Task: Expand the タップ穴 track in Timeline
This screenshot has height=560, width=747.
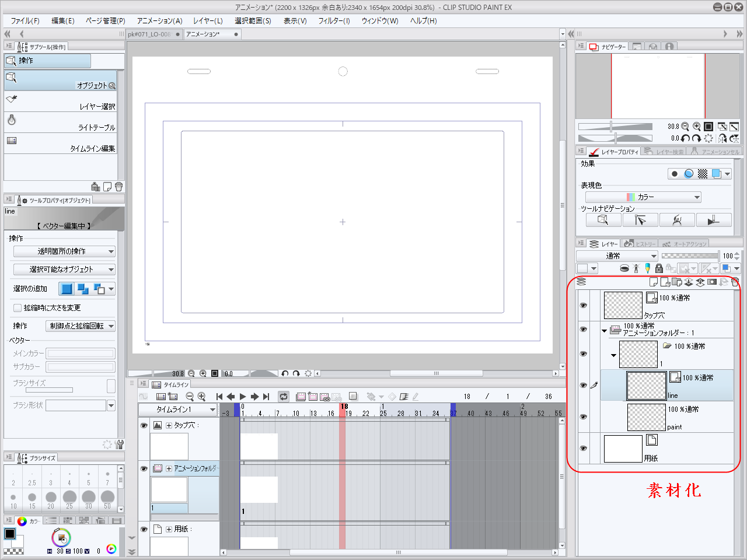Action: click(169, 425)
